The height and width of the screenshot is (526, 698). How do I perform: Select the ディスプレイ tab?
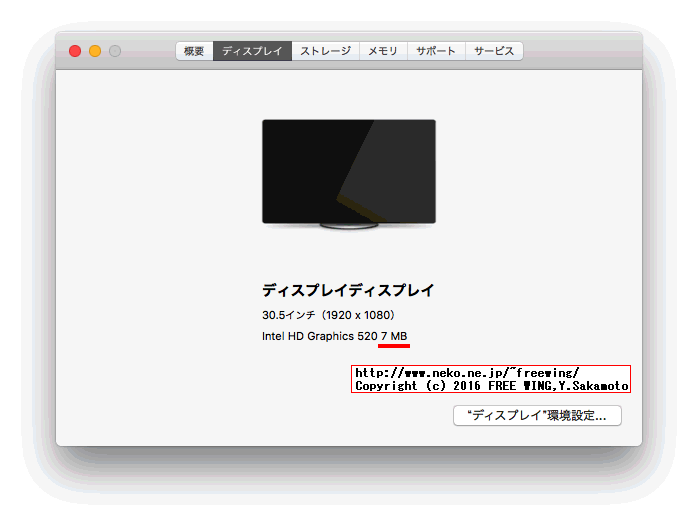pyautogui.click(x=252, y=51)
